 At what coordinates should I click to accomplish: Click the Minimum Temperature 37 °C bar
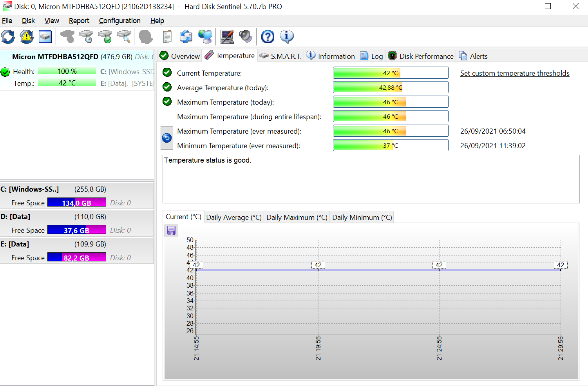point(391,145)
